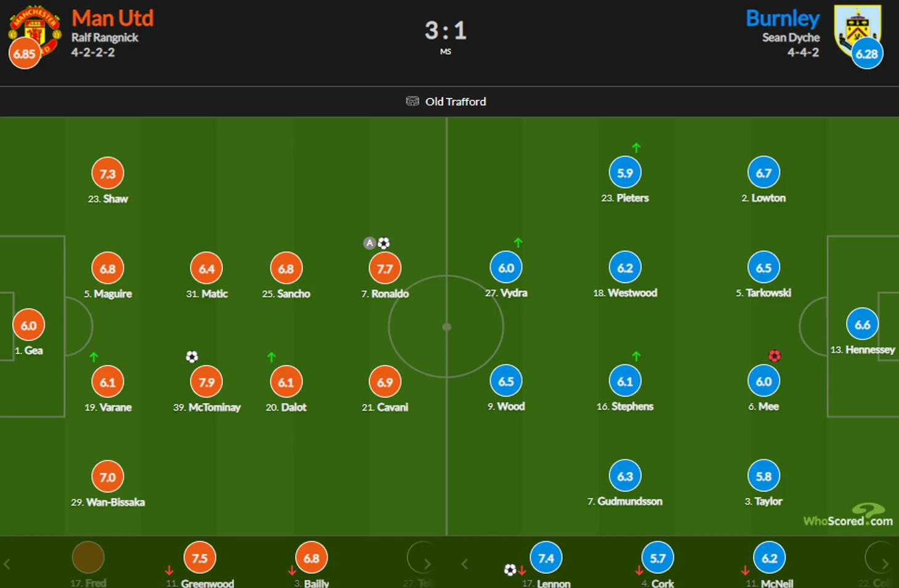Open the Burnley team name link
The height and width of the screenshot is (588, 899).
coord(782,18)
